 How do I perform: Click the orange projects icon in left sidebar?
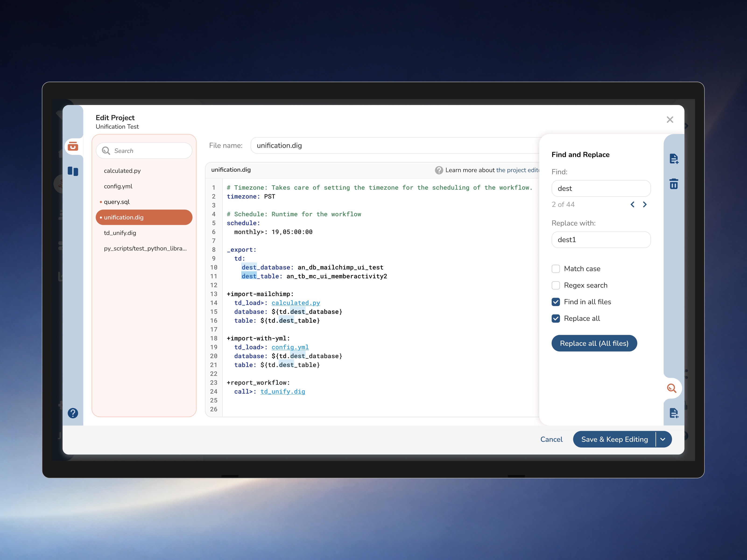(x=73, y=147)
